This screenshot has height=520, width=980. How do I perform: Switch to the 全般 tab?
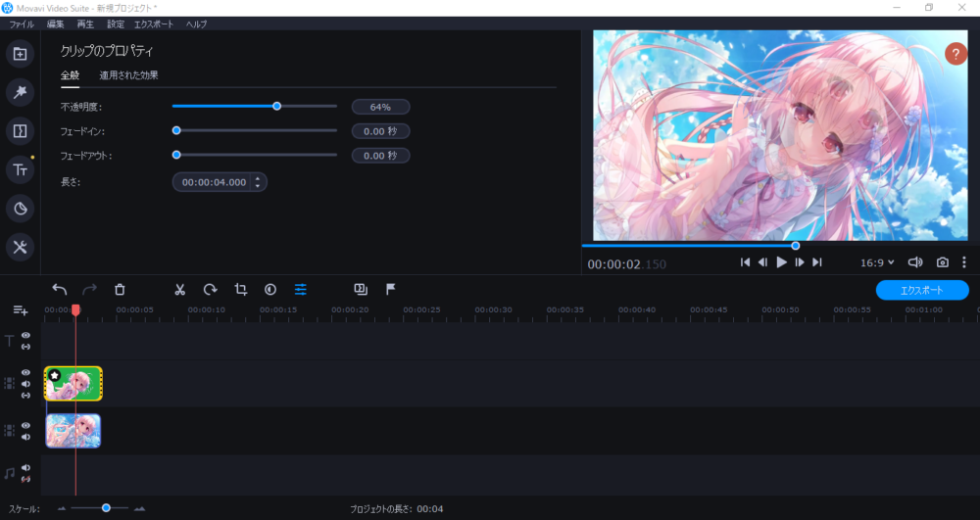click(70, 75)
